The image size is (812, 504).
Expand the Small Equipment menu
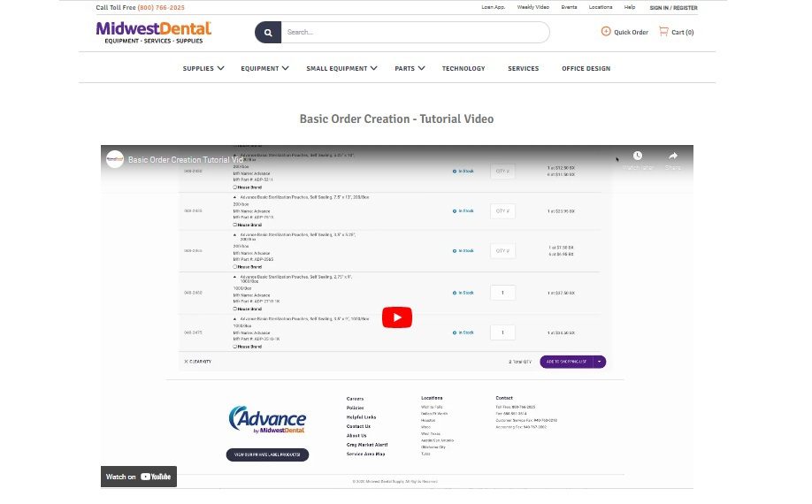pos(341,68)
